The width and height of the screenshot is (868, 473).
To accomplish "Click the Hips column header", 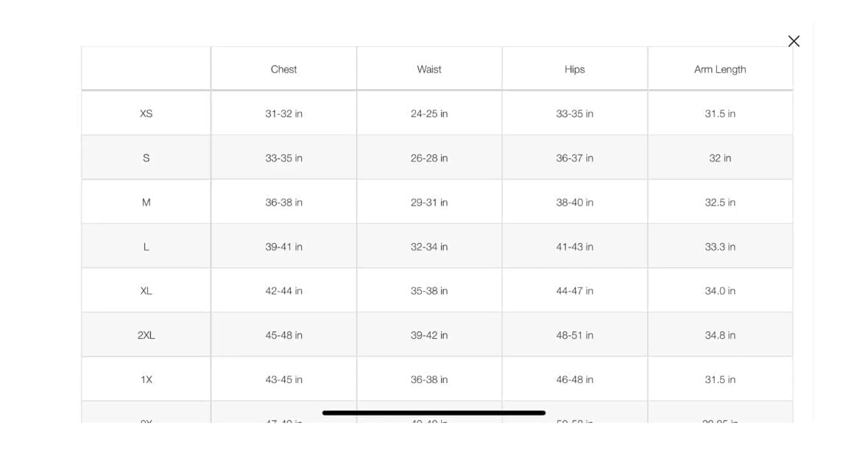I will click(574, 69).
